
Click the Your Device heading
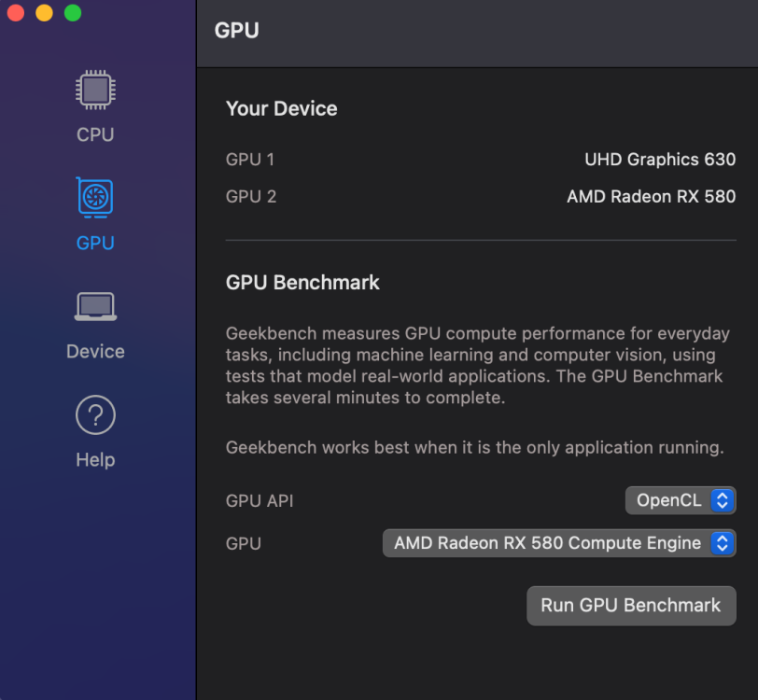(281, 109)
